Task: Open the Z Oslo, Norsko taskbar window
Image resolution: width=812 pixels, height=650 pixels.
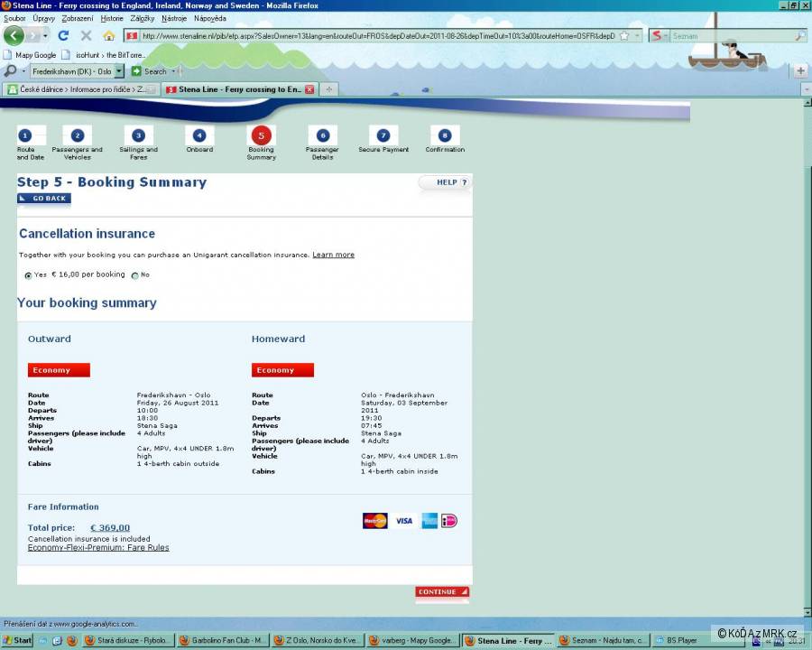Action: coord(318,641)
